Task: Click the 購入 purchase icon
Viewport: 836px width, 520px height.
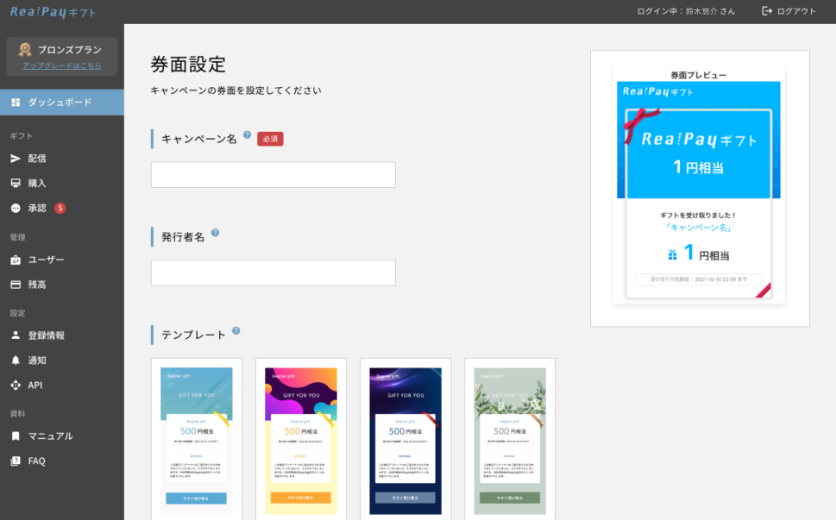Action: point(15,183)
